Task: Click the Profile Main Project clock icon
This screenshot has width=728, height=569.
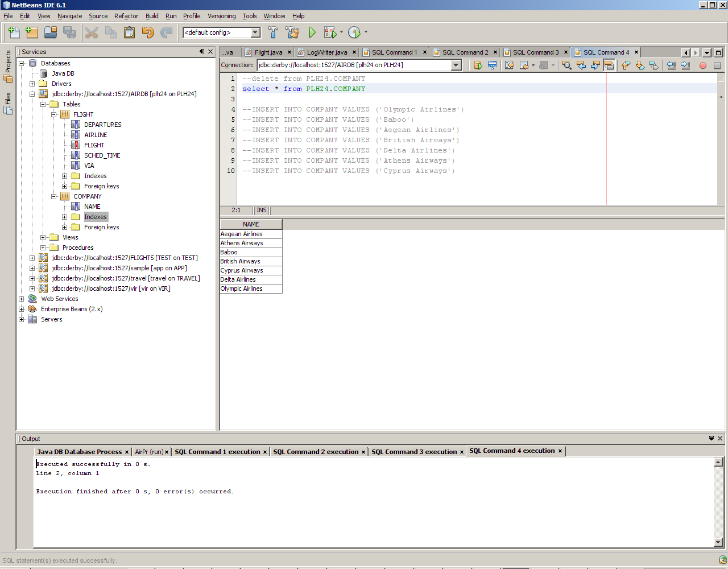Action: [x=354, y=32]
